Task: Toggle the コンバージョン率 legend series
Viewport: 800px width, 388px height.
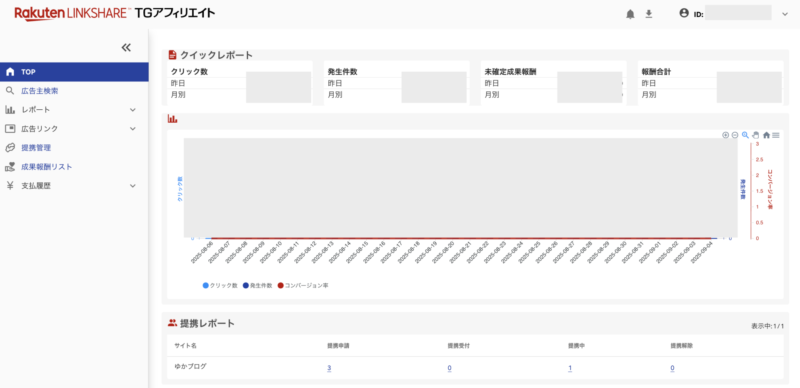Action: (x=303, y=285)
